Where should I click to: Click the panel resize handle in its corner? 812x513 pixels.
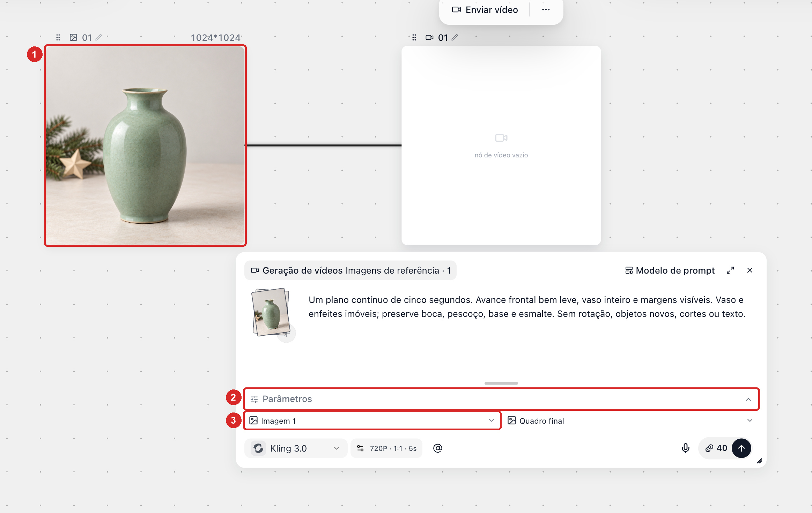[x=760, y=461]
